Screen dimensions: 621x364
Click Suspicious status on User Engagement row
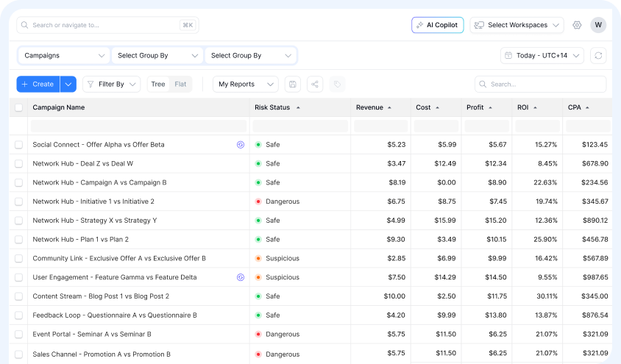pos(283,277)
